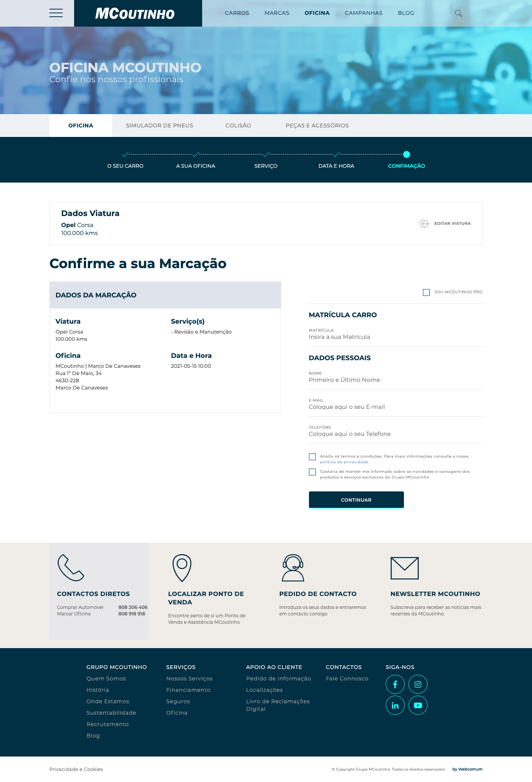Viewport: 532px width, 782px height.
Task: Enable the Sou MCoutinho Pro checkbox
Action: click(x=426, y=292)
